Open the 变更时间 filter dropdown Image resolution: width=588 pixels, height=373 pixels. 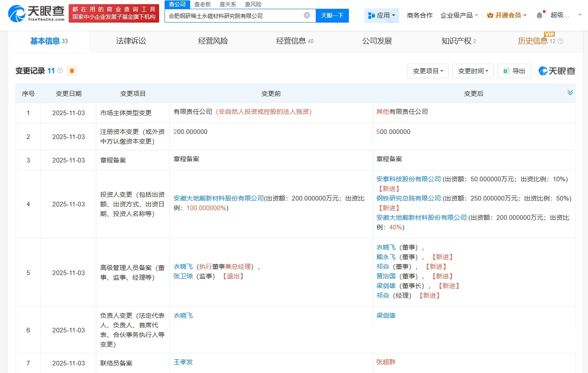[x=473, y=71]
